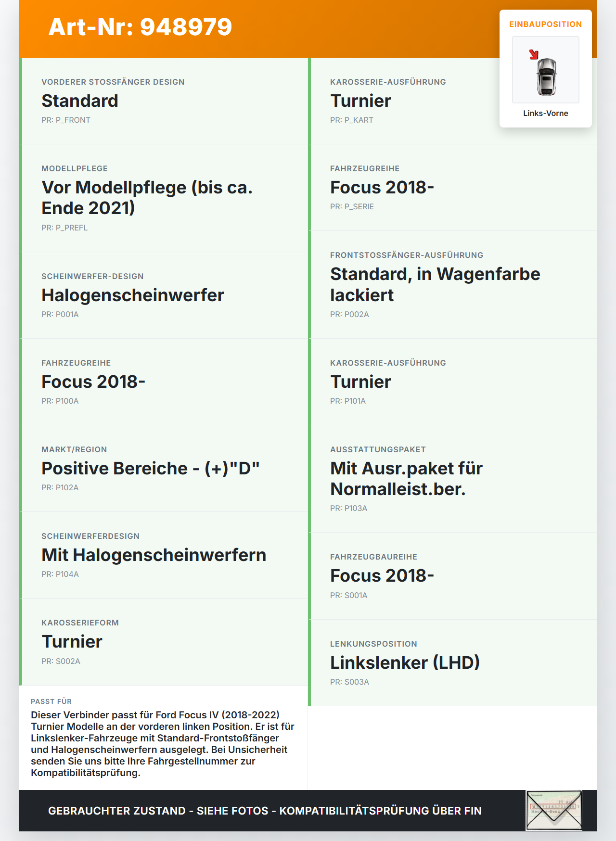This screenshot has height=841, width=616.
Task: Select the Halogenscheinwerfer card
Action: pyautogui.click(x=164, y=295)
